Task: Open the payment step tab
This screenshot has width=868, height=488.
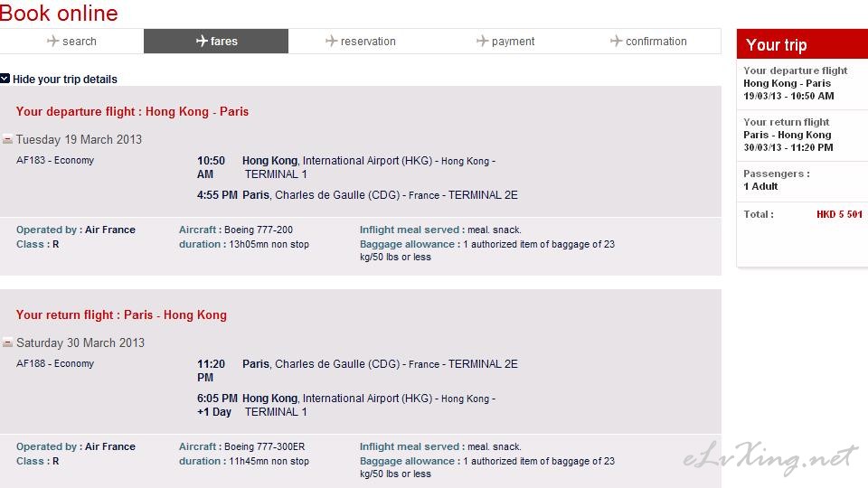Action: tap(505, 41)
